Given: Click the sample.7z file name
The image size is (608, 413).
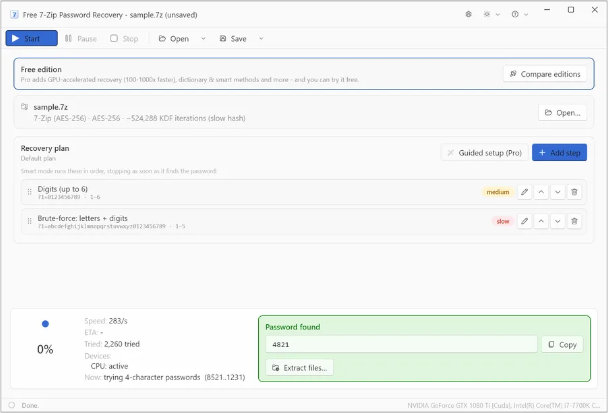Looking at the screenshot, I should pyautogui.click(x=50, y=107).
